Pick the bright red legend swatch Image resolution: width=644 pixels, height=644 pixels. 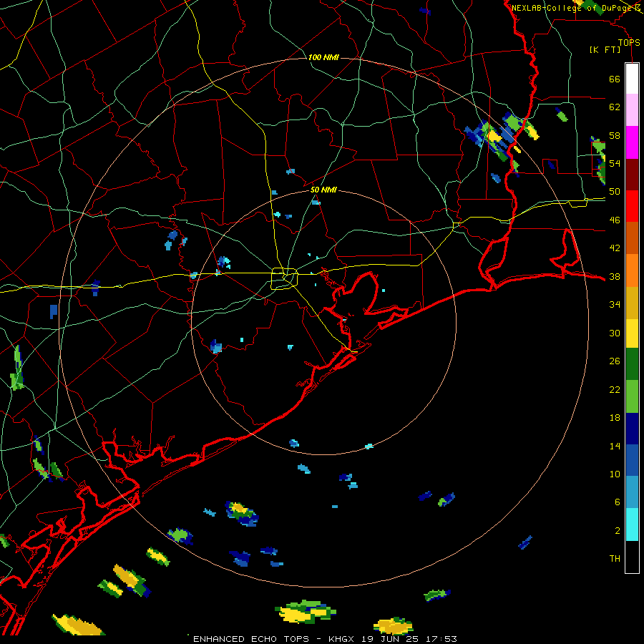click(x=632, y=206)
